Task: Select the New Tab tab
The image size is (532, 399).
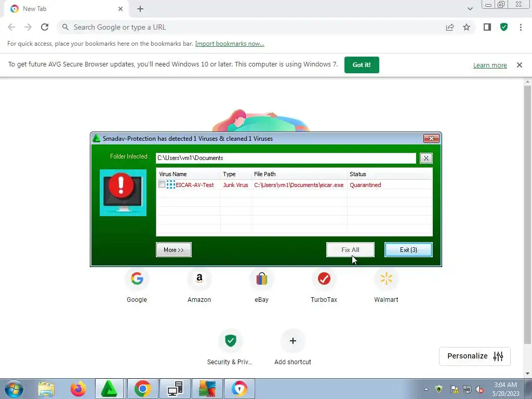Action: (66, 9)
